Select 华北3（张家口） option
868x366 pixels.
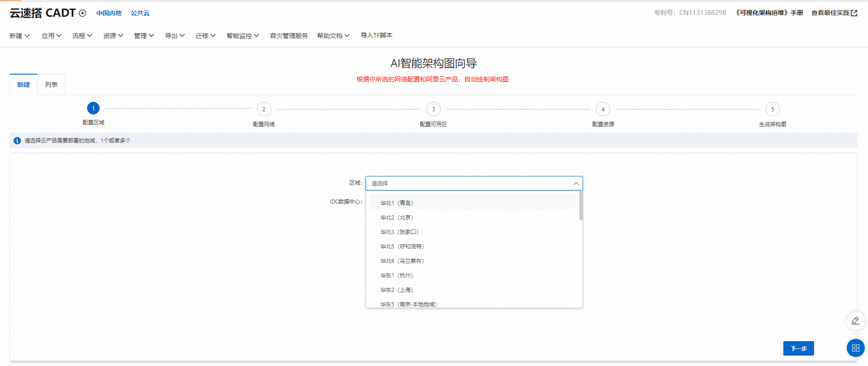[473, 232]
